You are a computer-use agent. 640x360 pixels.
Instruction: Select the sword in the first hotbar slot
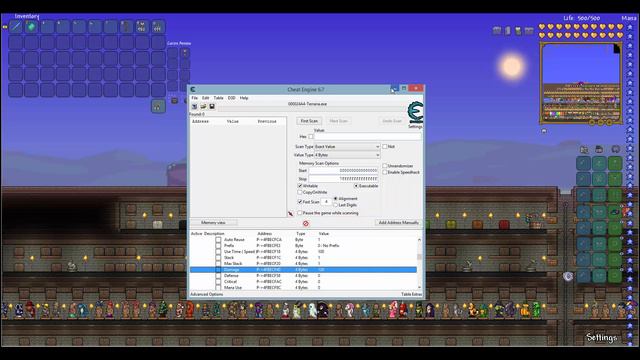(16, 27)
